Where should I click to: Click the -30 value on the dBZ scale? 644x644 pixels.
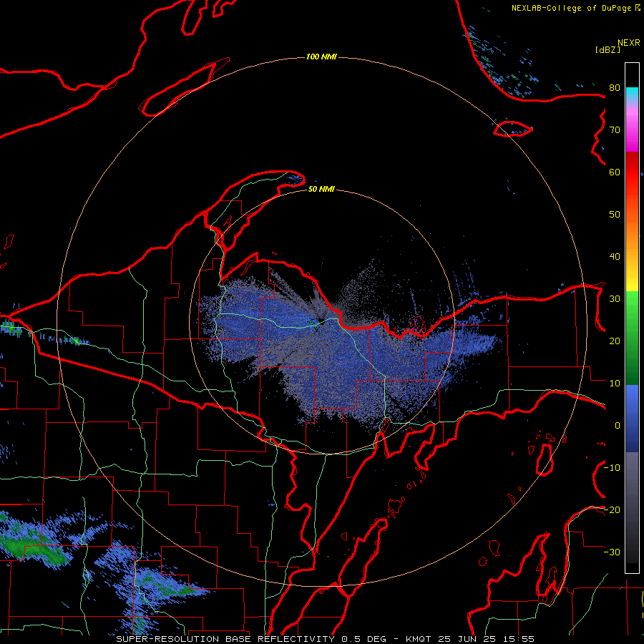tap(613, 552)
